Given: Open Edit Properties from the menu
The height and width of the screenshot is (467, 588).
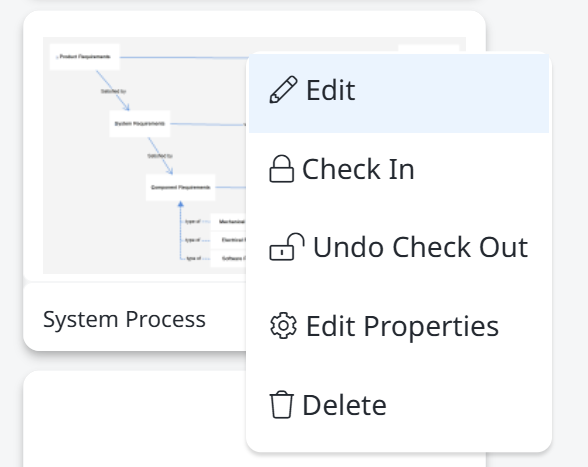Looking at the screenshot, I should coord(399,326).
